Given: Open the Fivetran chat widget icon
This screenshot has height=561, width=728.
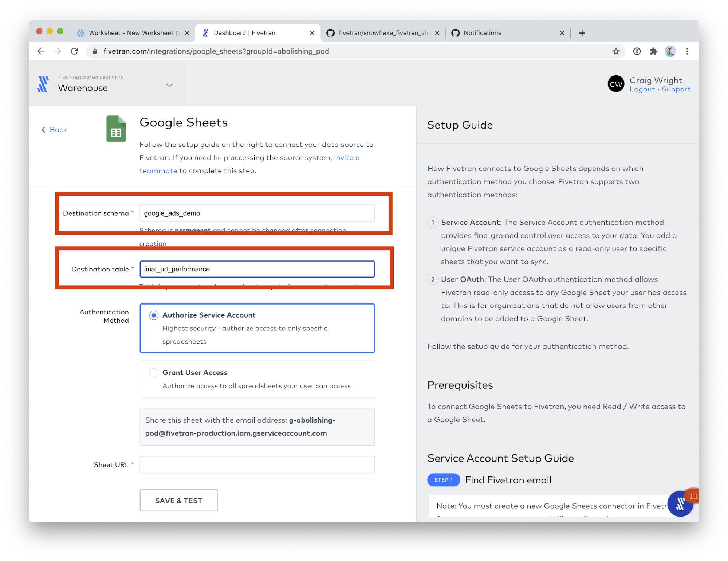Looking at the screenshot, I should point(680,504).
